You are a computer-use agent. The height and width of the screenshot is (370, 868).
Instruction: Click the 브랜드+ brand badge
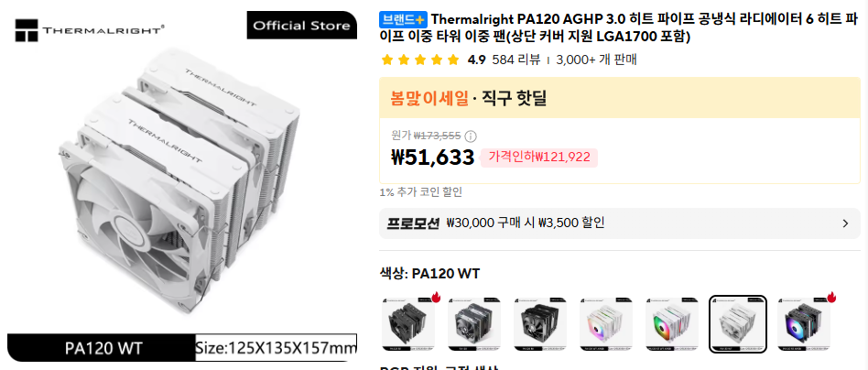(403, 19)
